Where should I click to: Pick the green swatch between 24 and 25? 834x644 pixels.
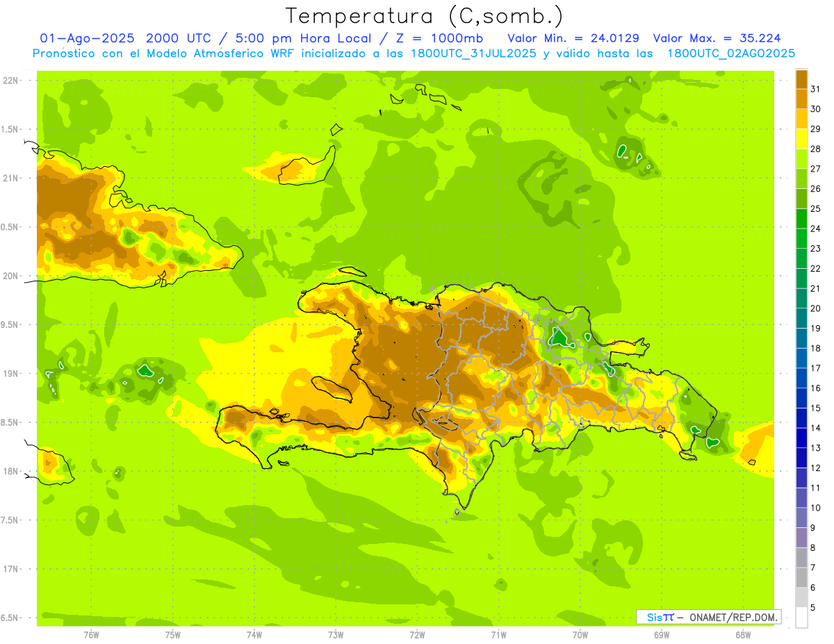point(801,219)
